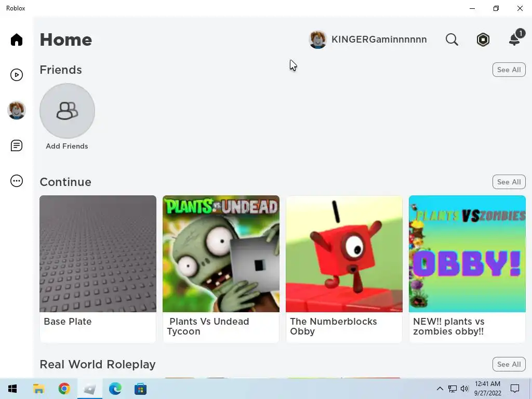532x399 pixels.
Task: Open the Discover play icon in sidebar
Action: pos(16,75)
